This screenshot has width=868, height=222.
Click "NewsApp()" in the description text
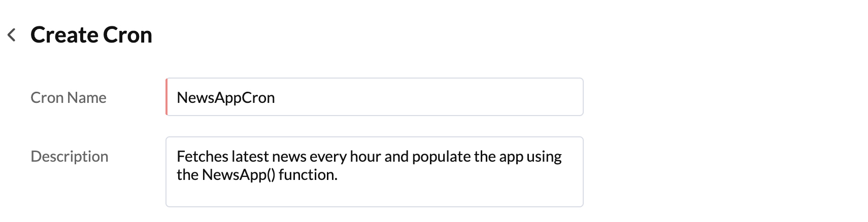coord(238,174)
